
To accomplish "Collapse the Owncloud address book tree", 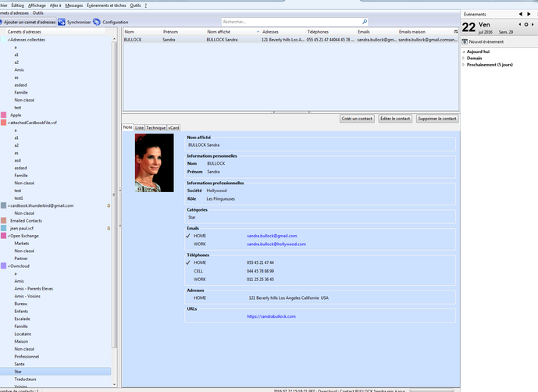I will (8, 265).
